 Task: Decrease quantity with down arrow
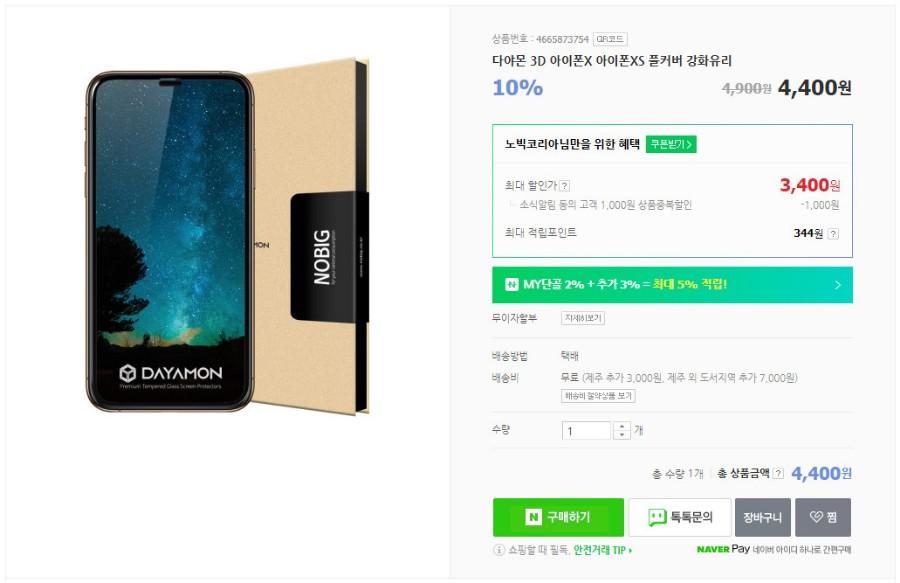(x=622, y=436)
